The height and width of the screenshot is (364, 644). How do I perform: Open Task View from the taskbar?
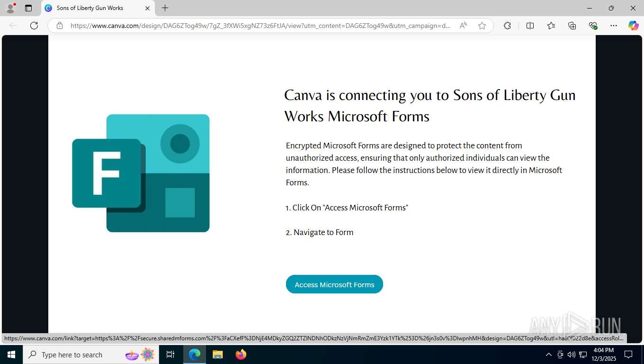point(170,355)
